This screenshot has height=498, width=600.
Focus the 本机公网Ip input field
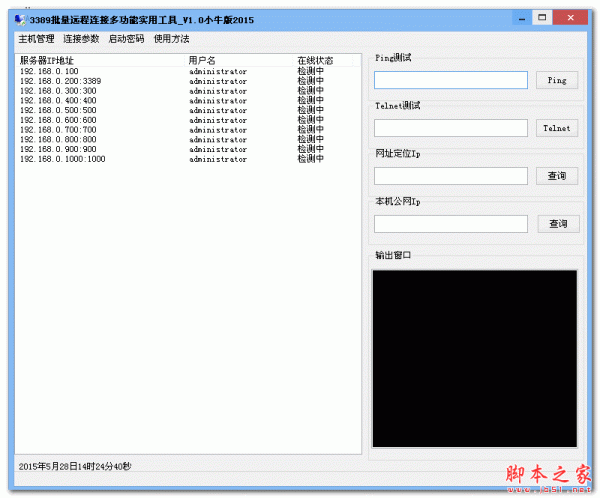pyautogui.click(x=451, y=224)
